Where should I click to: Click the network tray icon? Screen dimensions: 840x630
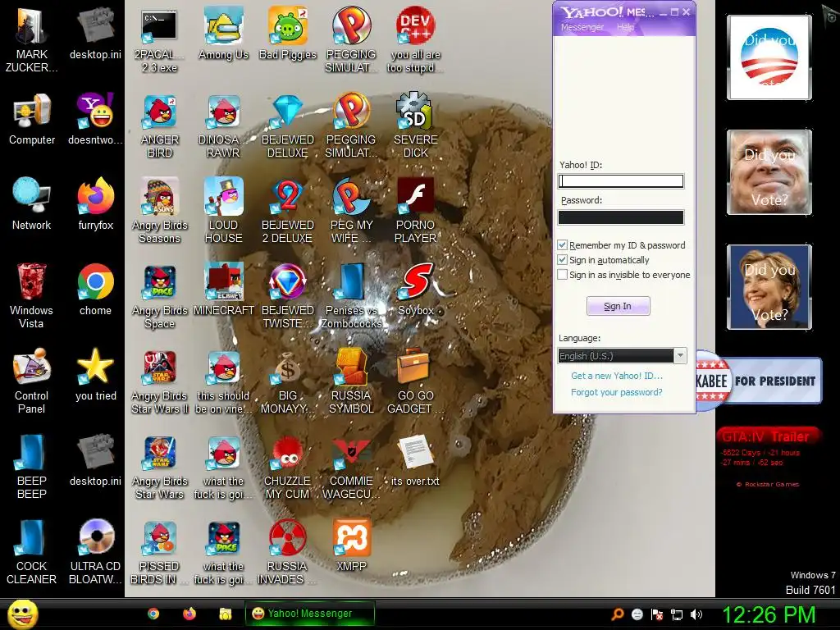[x=677, y=614]
